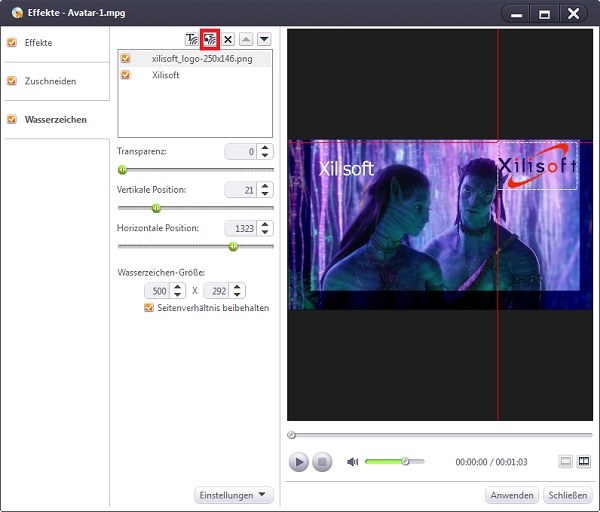Close the Effekte window
This screenshot has height=512, width=600.
coord(573,15)
